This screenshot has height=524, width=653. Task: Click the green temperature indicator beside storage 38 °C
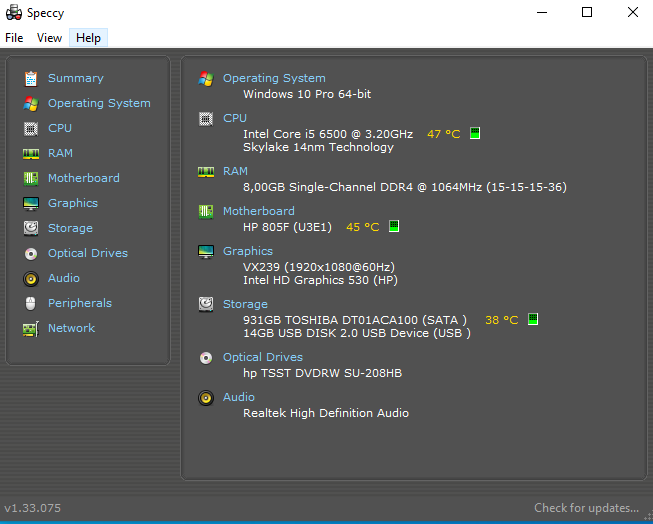pos(533,319)
